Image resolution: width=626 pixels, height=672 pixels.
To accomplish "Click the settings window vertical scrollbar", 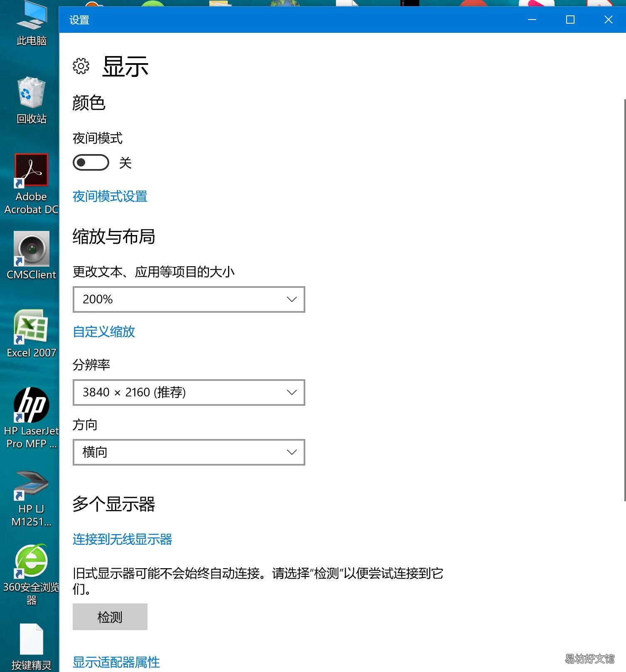I will [624, 300].
